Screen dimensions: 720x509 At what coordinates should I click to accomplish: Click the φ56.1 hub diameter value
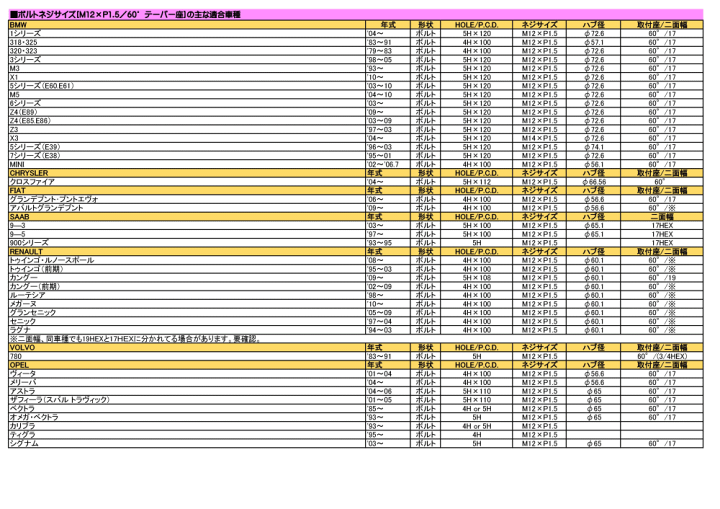(x=594, y=164)
